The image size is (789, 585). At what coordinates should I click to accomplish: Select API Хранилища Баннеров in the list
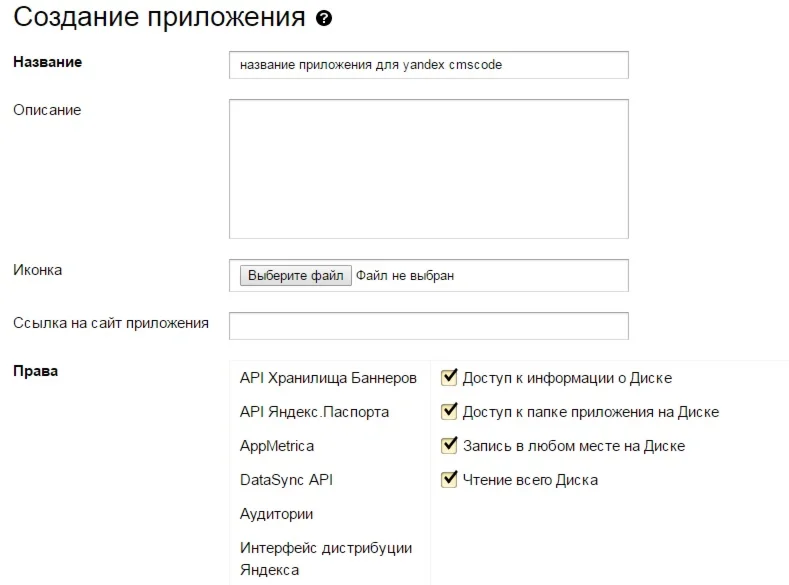point(328,378)
